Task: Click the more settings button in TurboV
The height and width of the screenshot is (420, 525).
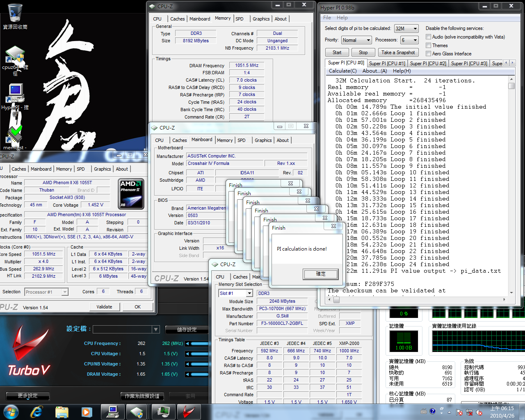Action: coord(28,396)
